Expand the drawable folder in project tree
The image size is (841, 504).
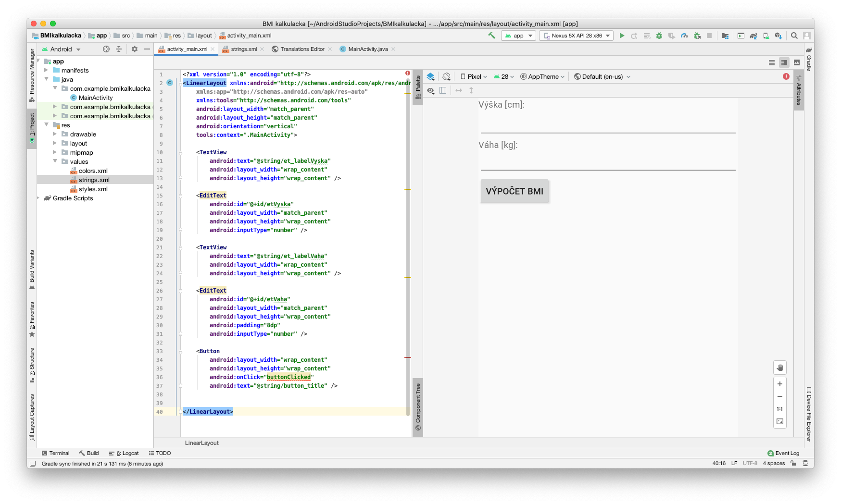click(55, 134)
